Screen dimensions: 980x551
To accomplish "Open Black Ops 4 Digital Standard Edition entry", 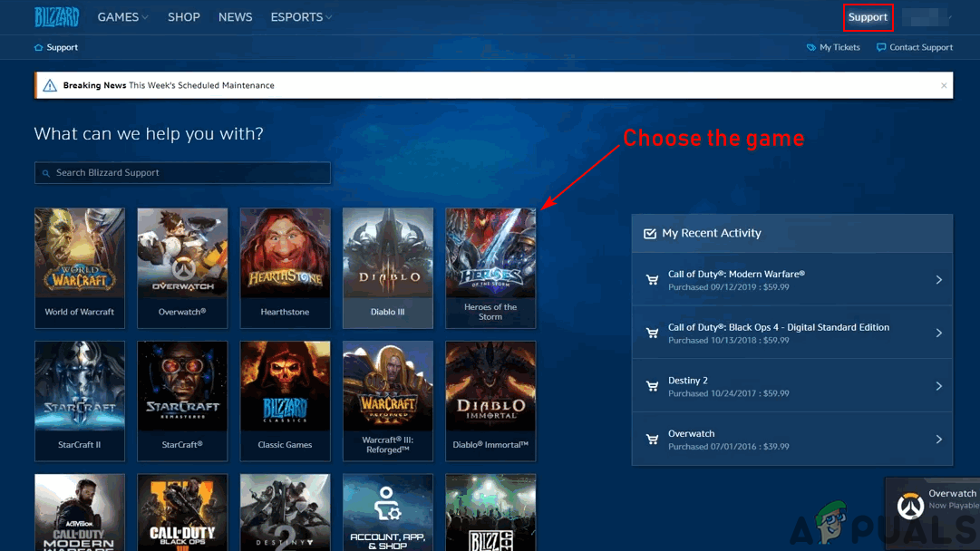I will 791,333.
